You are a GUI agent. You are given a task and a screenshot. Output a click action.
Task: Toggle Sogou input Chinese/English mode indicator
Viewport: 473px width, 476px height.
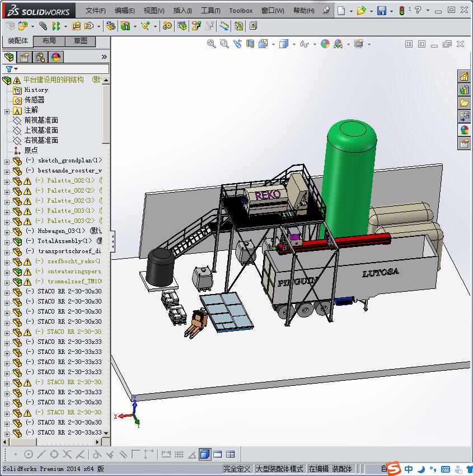[409, 469]
